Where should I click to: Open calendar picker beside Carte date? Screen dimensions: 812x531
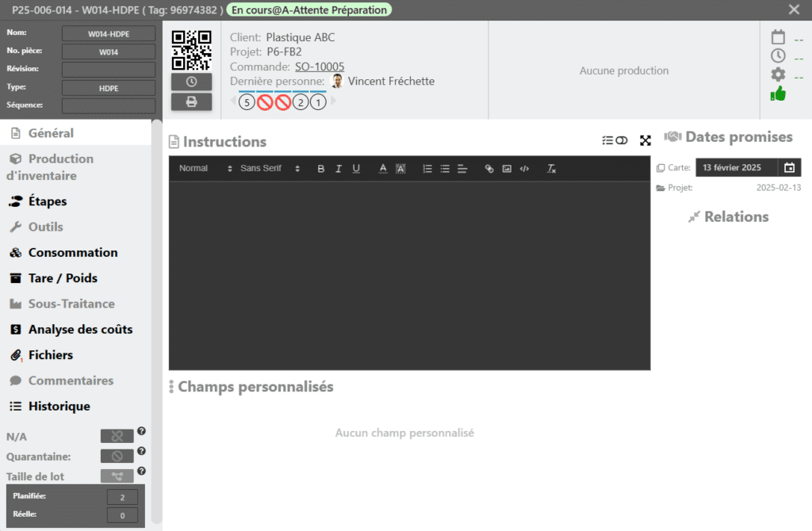point(789,167)
